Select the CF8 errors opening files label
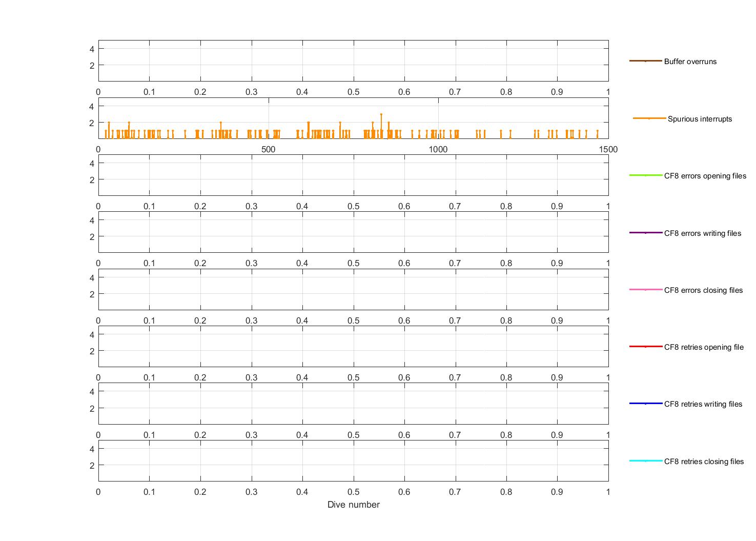The width and height of the screenshot is (756, 541). 705,176
